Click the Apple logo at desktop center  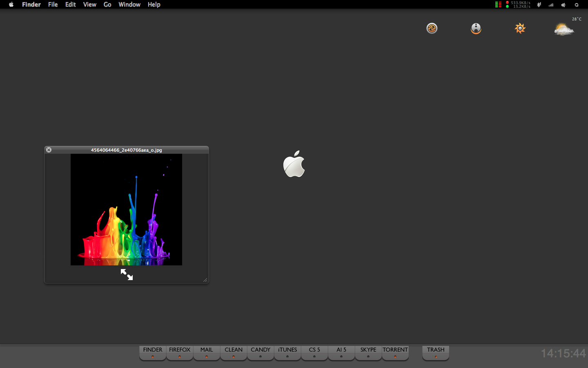294,164
